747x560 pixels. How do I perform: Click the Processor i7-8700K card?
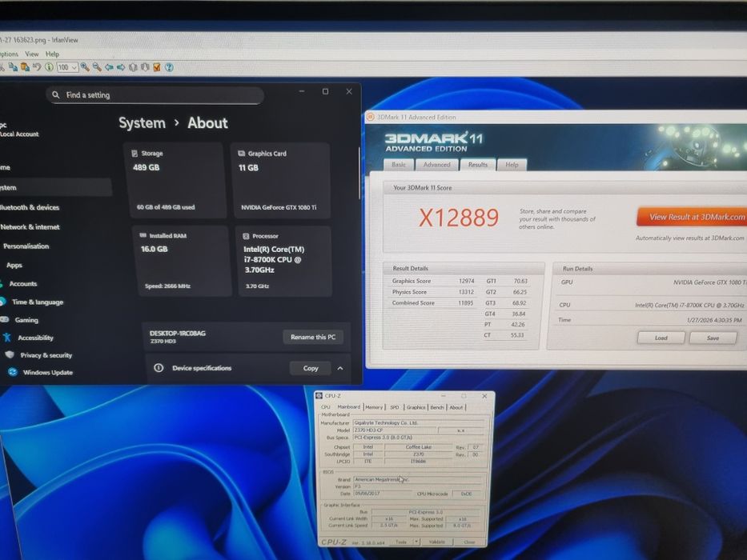pyautogui.click(x=284, y=261)
